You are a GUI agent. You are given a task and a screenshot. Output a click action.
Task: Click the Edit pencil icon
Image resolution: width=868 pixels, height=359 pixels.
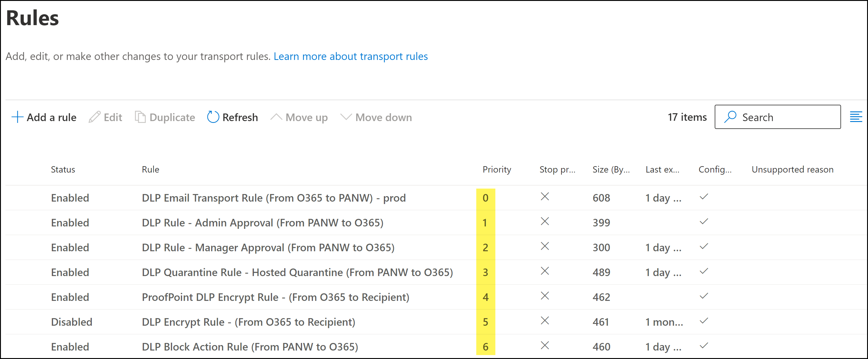[x=94, y=117]
